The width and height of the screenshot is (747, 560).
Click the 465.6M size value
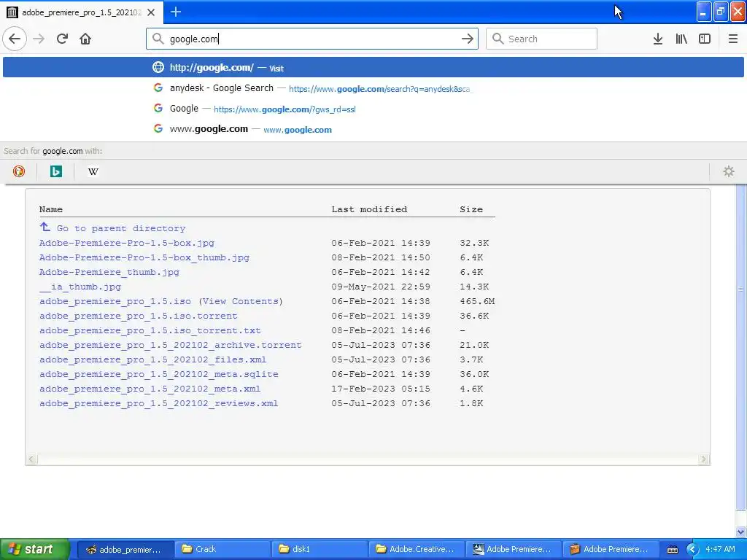(477, 301)
